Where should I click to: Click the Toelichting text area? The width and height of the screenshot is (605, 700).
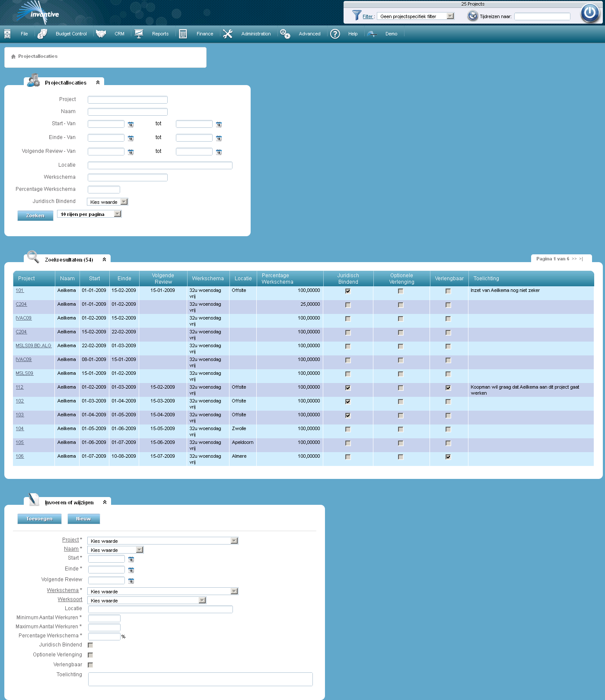(x=201, y=679)
